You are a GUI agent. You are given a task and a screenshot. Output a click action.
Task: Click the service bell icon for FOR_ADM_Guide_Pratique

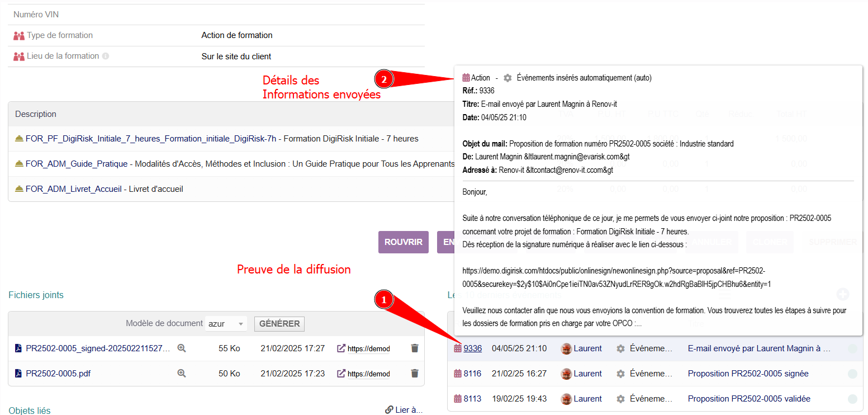(x=19, y=164)
